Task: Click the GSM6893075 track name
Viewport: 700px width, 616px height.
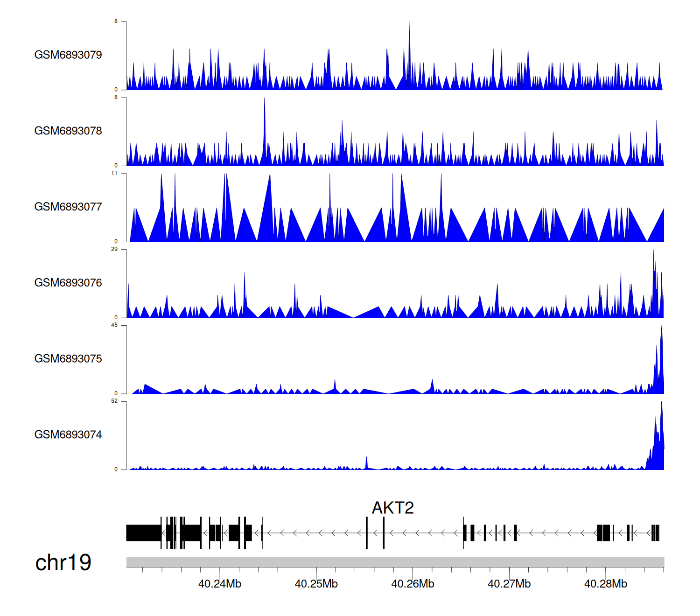Action: coord(68,359)
